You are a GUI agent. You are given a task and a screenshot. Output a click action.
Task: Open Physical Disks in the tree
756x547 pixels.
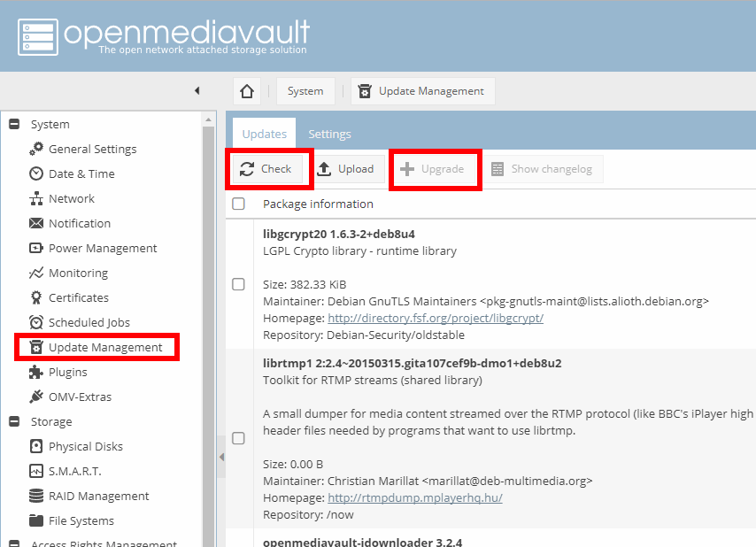pos(86,446)
